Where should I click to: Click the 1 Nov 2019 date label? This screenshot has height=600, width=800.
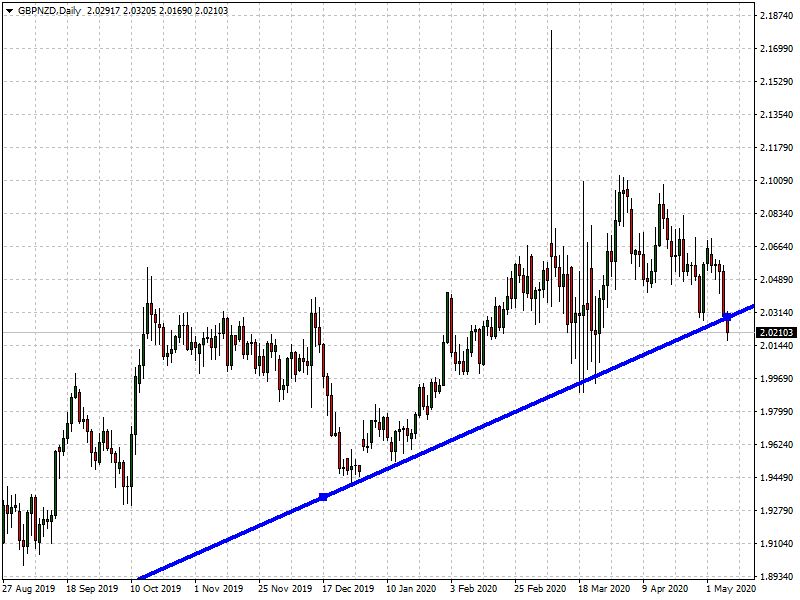[x=219, y=588]
